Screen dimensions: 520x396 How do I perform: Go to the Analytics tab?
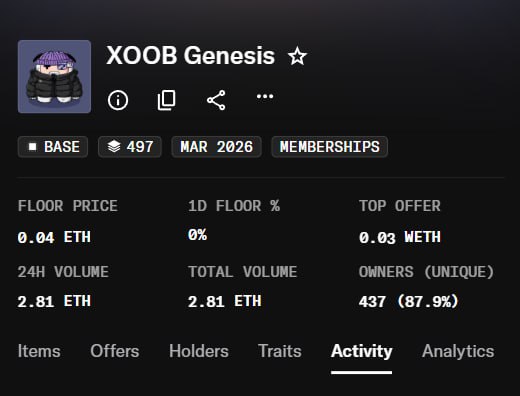[458, 351]
